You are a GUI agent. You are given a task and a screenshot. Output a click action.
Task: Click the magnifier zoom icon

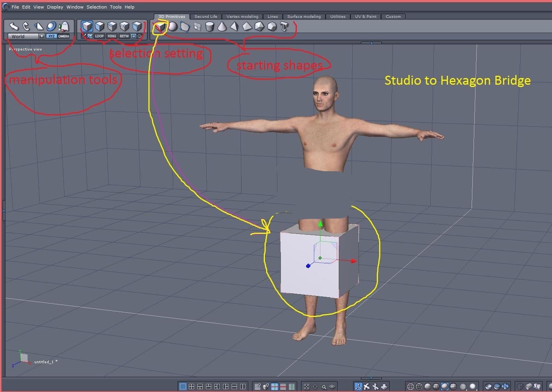point(324,387)
